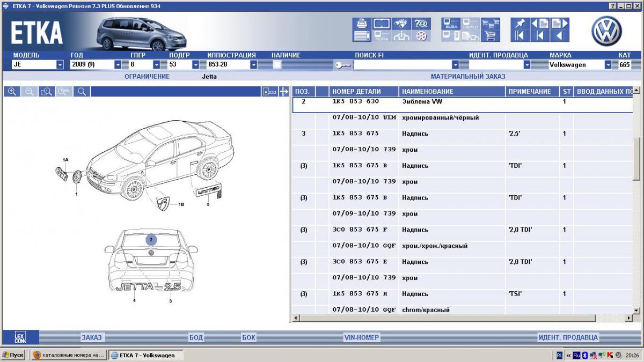The image size is (644, 362).
Task: Click the ЗАКАЗ button in the bottom bar
Action: click(92, 337)
